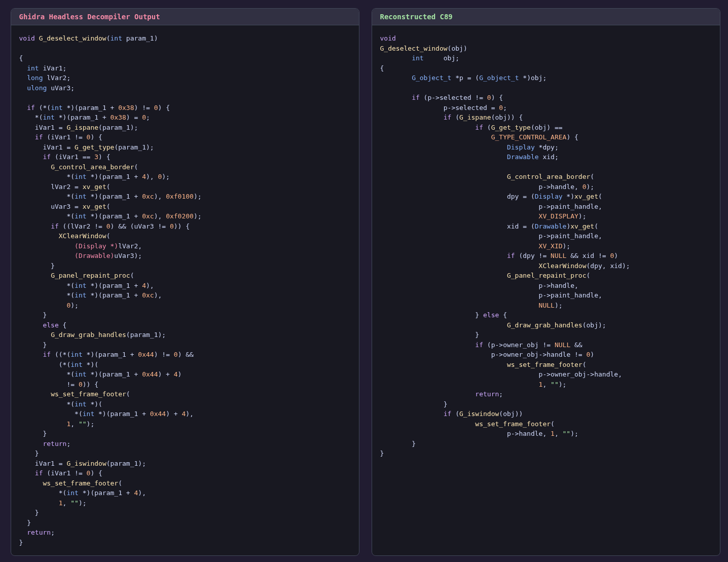
Task: Click the Ghidra Headless Decompiler Output panel title
Action: point(89,17)
